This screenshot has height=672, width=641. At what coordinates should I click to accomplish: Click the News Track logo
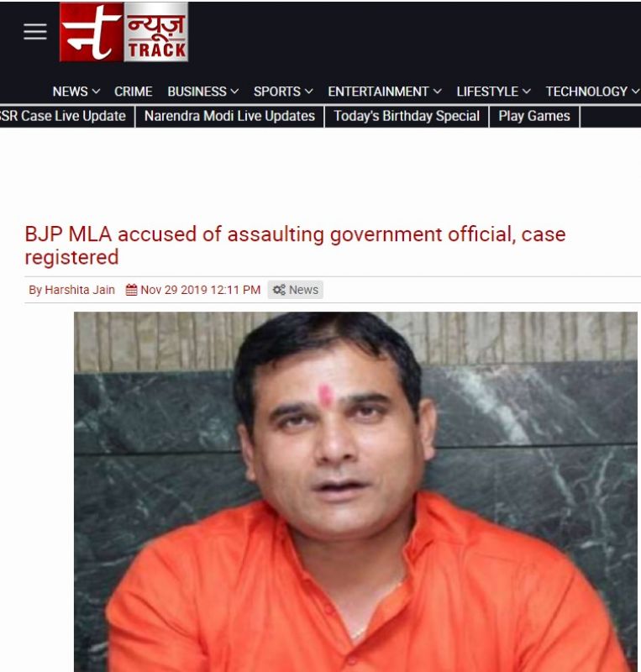[x=123, y=32]
